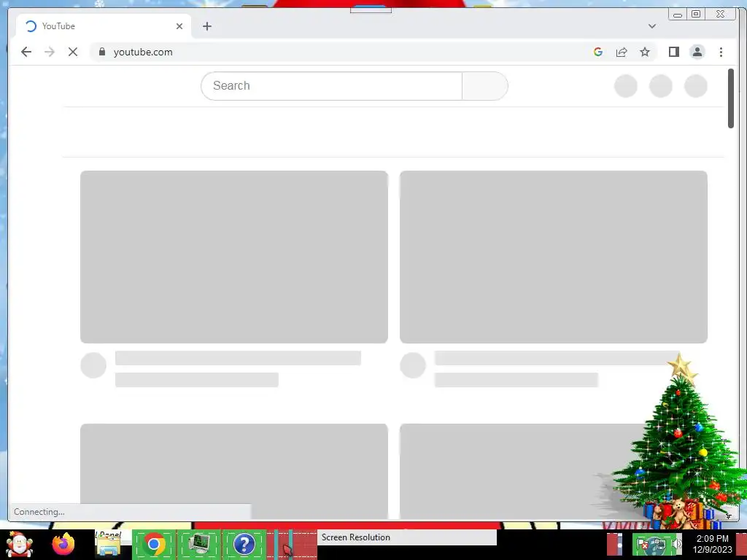Viewport: 747px width, 560px height.
Task: Expand the tab search dropdown arrow
Action: 652,26
